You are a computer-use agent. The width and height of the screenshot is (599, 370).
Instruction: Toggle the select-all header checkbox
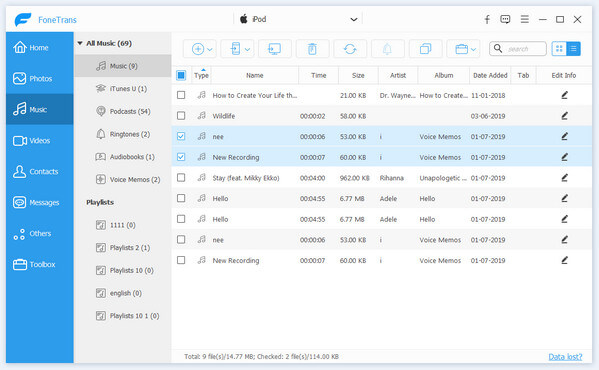point(181,75)
